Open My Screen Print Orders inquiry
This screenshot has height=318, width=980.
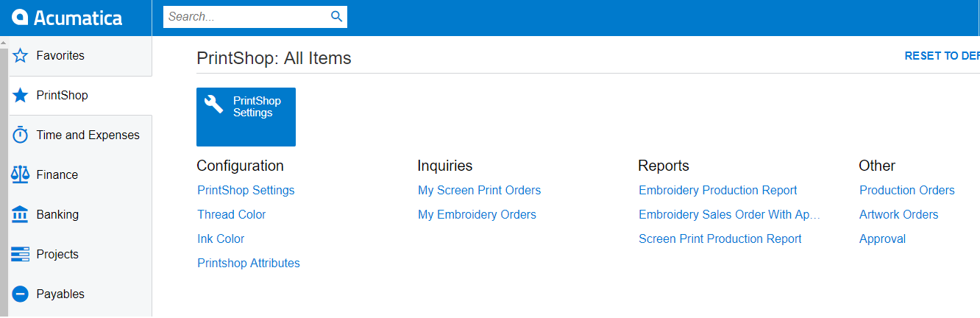479,191
